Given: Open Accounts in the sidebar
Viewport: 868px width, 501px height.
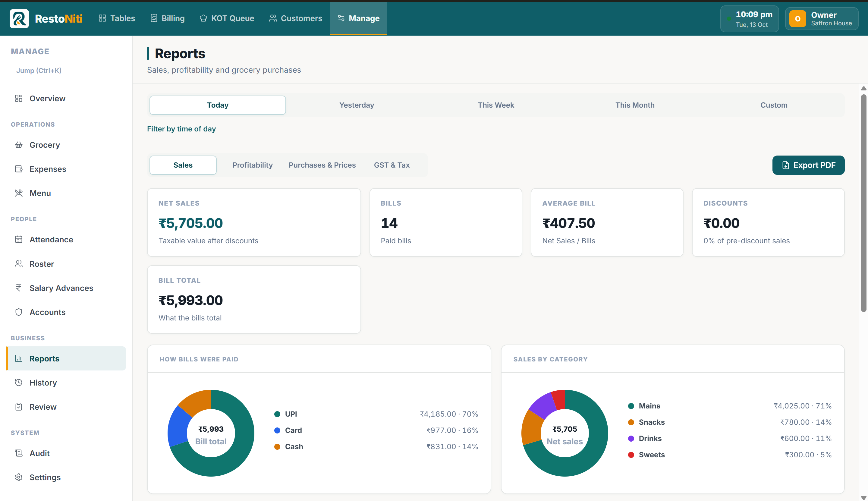Looking at the screenshot, I should pyautogui.click(x=66, y=312).
